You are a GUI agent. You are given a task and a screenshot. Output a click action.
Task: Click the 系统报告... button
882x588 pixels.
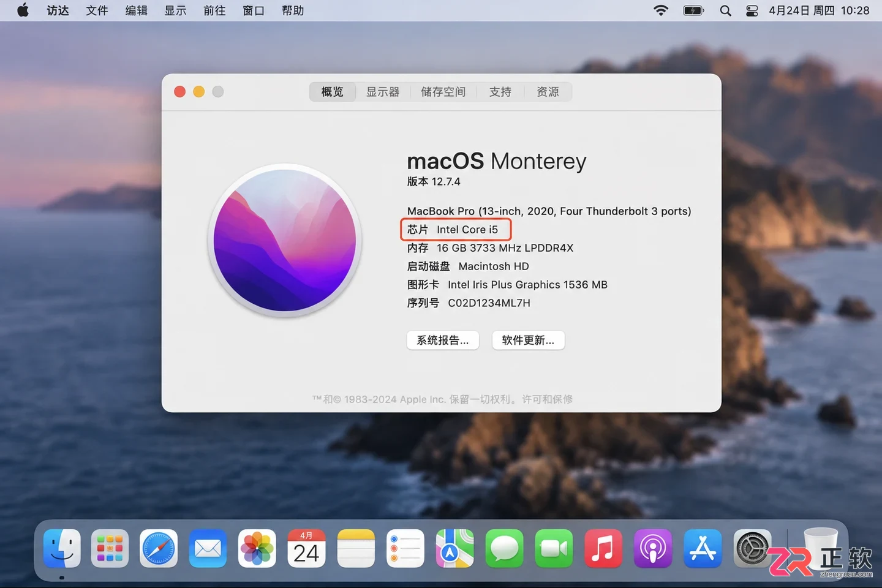click(x=443, y=341)
